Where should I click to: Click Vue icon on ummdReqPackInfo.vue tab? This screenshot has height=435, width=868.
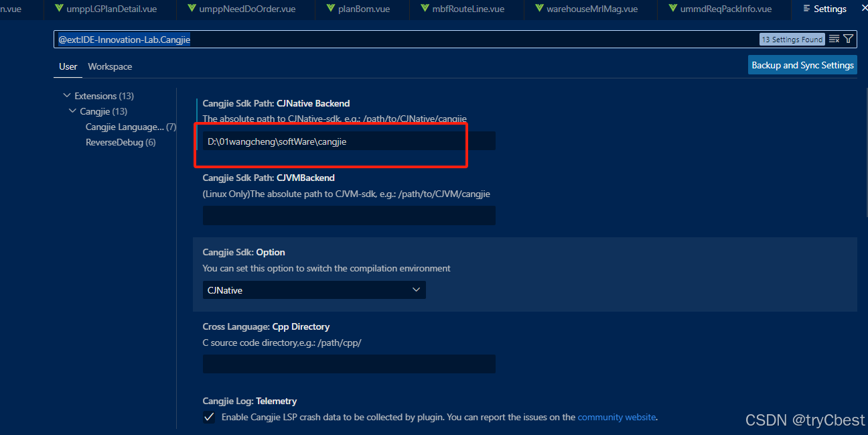(x=672, y=9)
